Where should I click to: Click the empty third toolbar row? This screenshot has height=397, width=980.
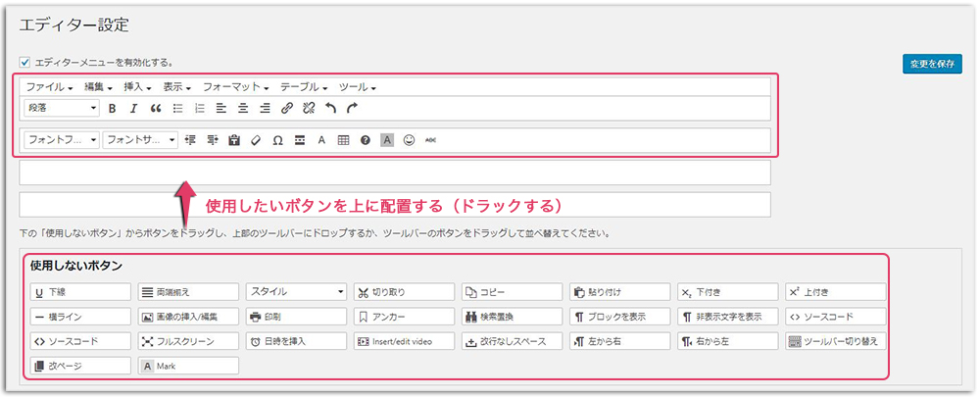click(x=395, y=174)
